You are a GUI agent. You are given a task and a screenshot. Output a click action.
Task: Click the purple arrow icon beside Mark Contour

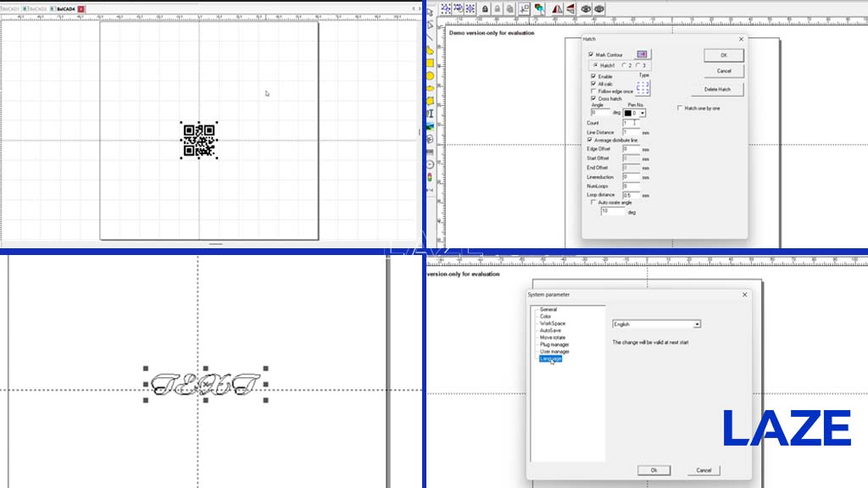point(643,54)
